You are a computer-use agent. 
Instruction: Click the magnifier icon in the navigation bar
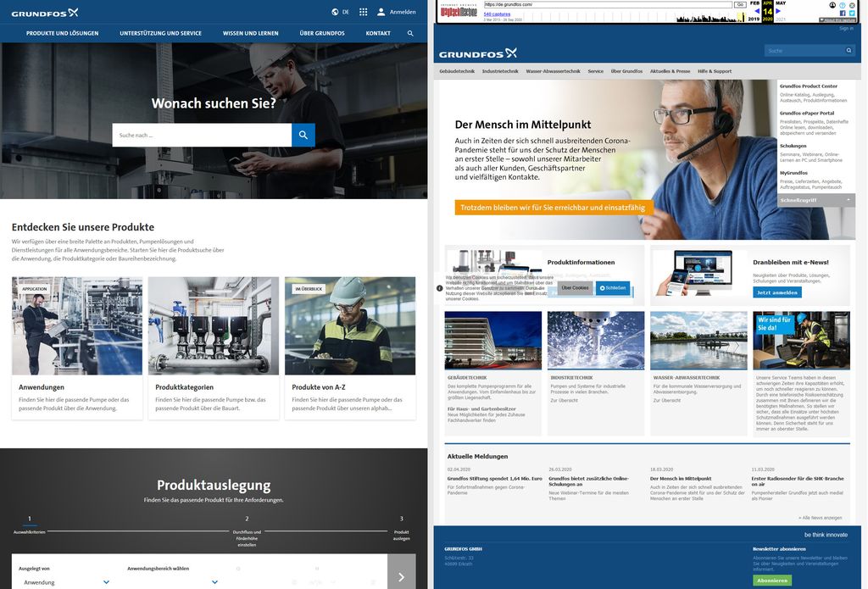click(x=410, y=33)
